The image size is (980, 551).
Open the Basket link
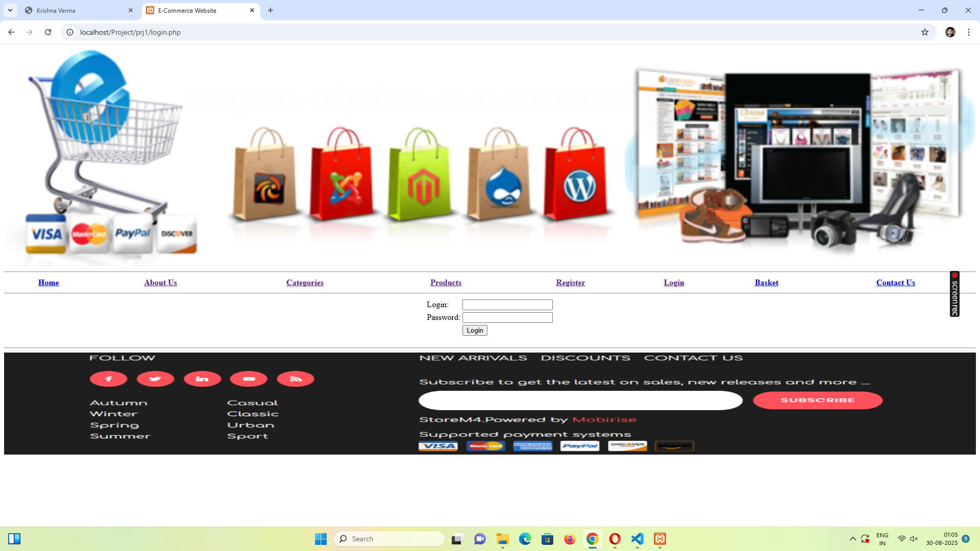(x=767, y=283)
